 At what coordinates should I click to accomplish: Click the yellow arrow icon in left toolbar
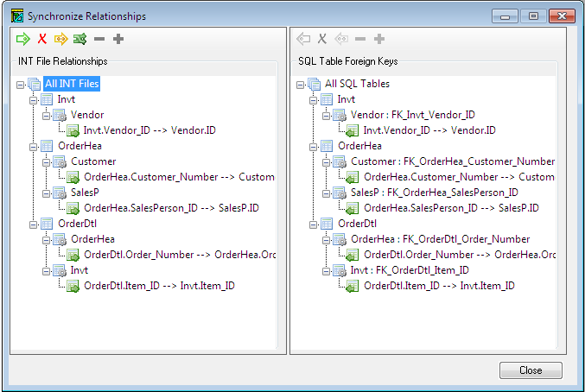[x=60, y=39]
